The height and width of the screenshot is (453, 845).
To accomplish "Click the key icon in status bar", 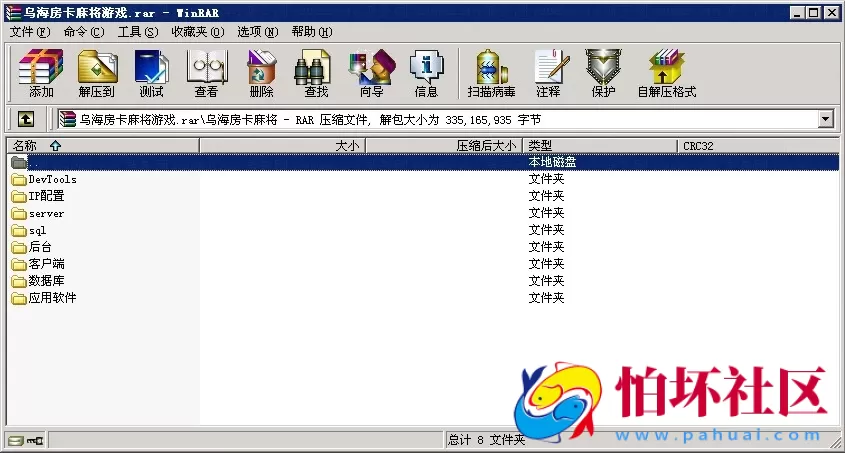I will point(36,441).
